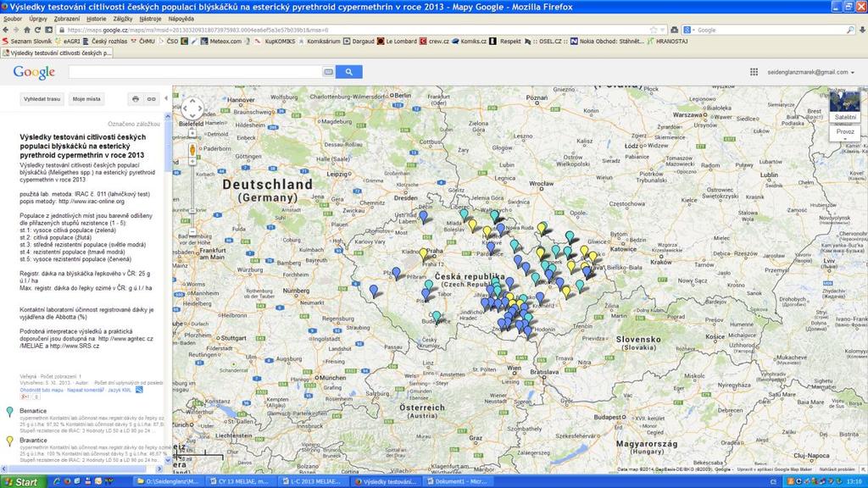Click the Google logo
Screen dimensions: 868x488
pyautogui.click(x=34, y=73)
